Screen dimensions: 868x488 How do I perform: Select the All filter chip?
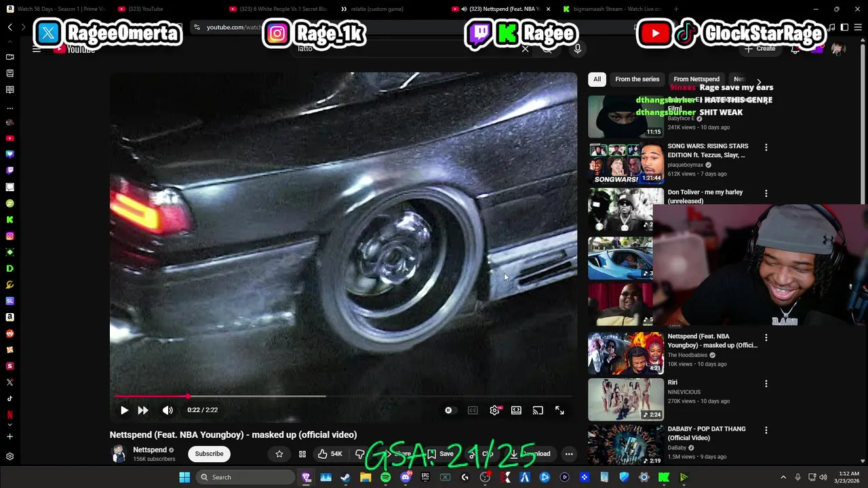[597, 79]
